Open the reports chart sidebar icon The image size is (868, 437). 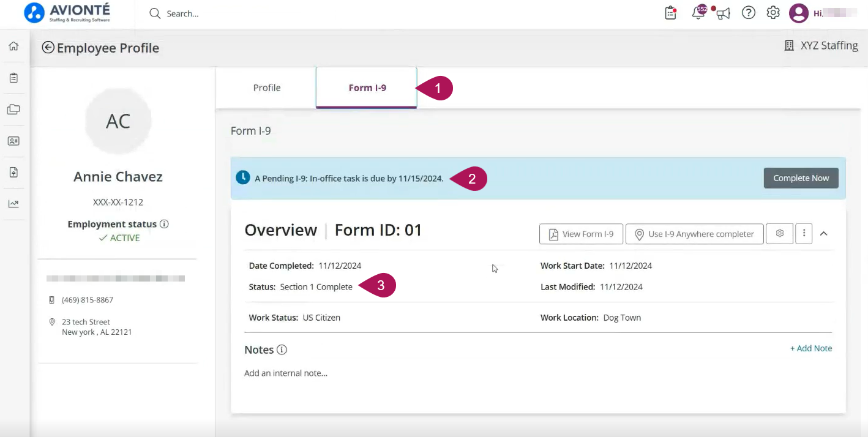pos(13,204)
